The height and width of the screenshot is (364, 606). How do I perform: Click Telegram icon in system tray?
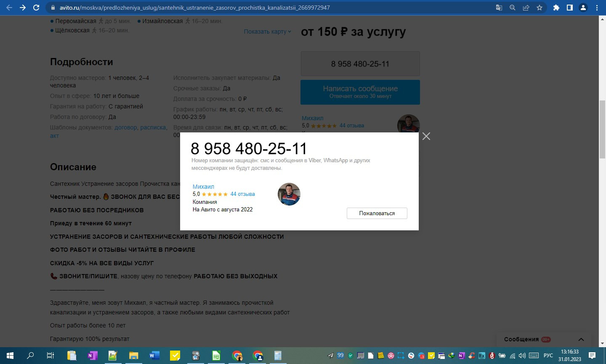(x=330, y=356)
